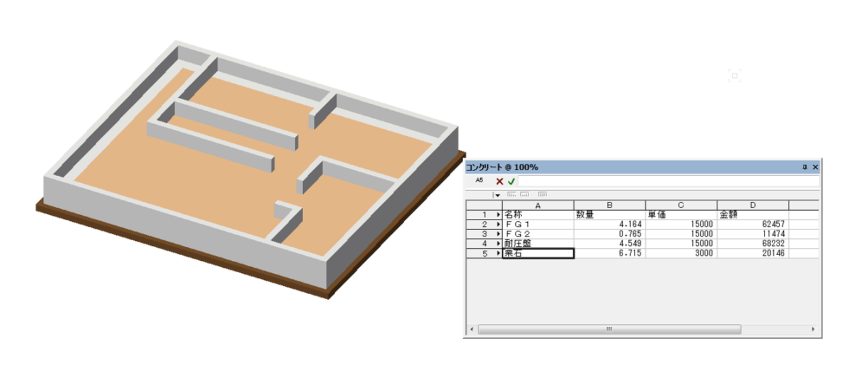This screenshot has height=365, width=868.
Task: Cancel the cell entry with red X
Action: pos(500,181)
